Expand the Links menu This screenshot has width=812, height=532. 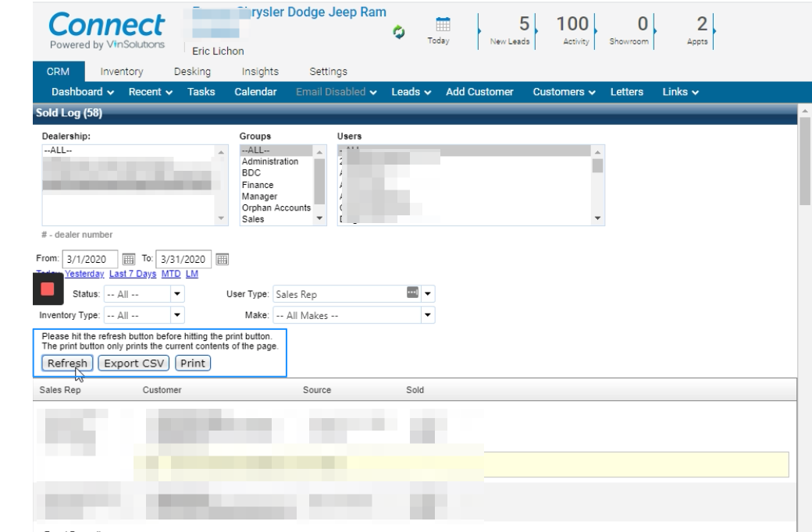click(x=681, y=92)
